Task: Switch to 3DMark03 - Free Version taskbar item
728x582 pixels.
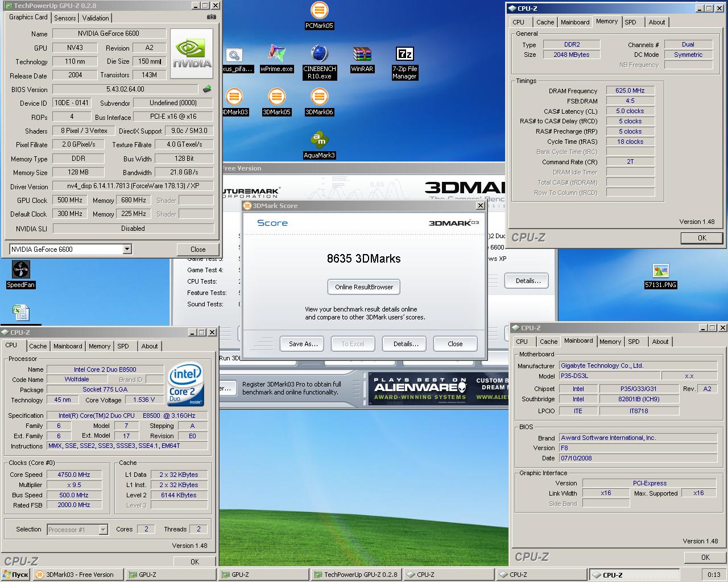Action: tap(78, 575)
